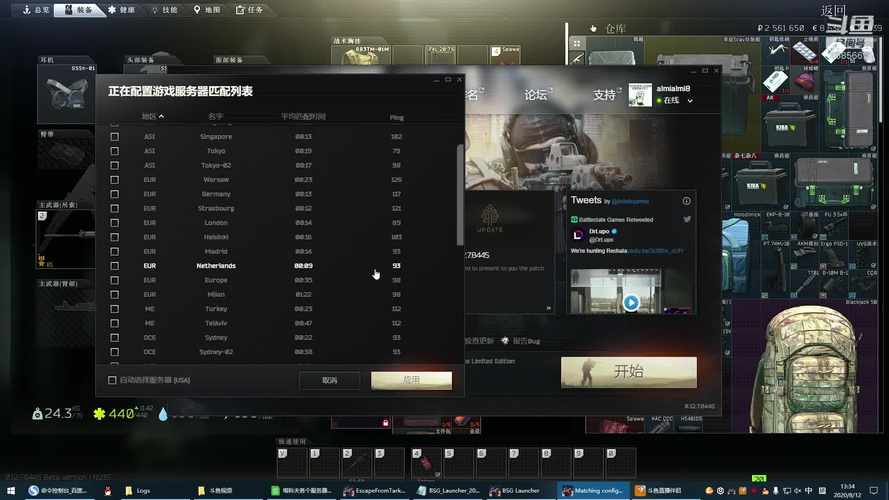Sort by the server name column header

215,116
